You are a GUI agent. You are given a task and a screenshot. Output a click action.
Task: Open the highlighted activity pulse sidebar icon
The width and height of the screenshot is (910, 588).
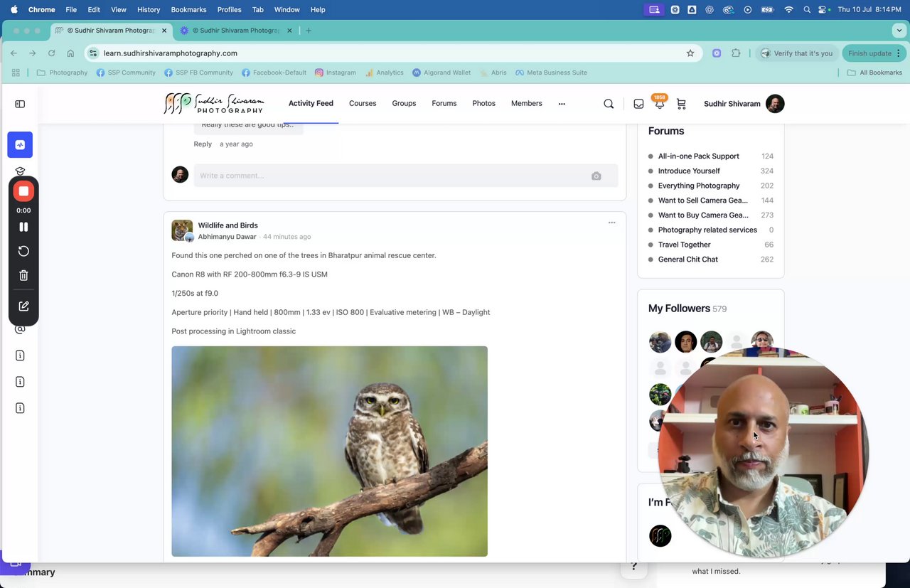20,144
